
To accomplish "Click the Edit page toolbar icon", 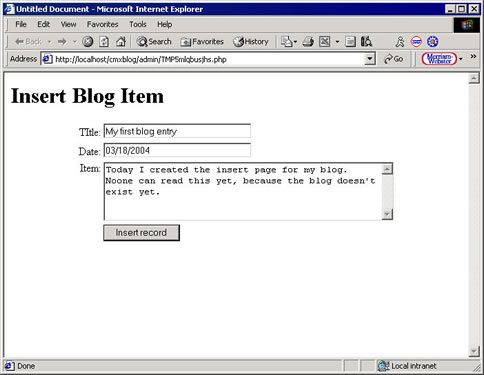I will 325,42.
